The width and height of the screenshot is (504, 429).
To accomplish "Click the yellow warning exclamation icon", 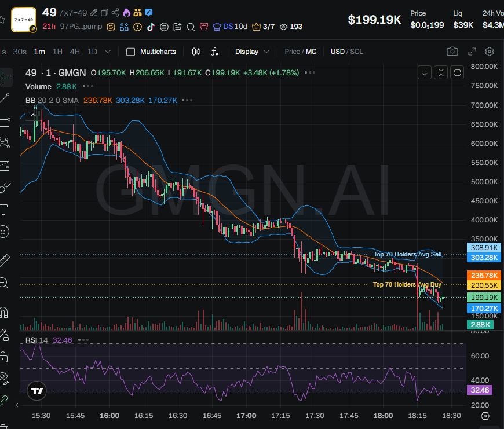I will coord(137,27).
